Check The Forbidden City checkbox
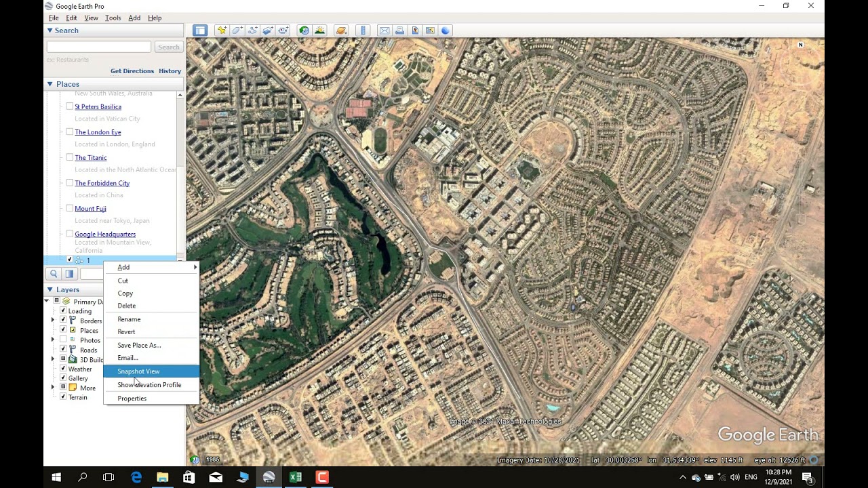Image resolution: width=868 pixels, height=488 pixels. pos(69,183)
